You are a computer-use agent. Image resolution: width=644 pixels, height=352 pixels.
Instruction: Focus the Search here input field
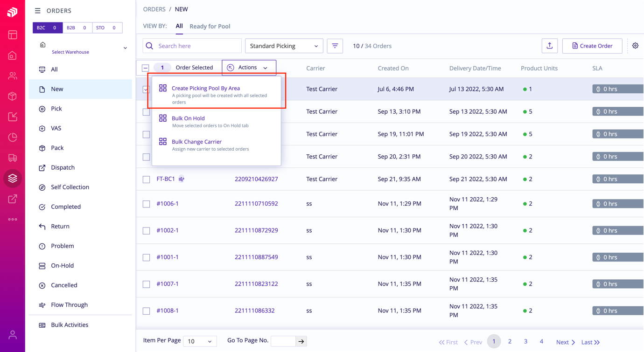(x=192, y=46)
